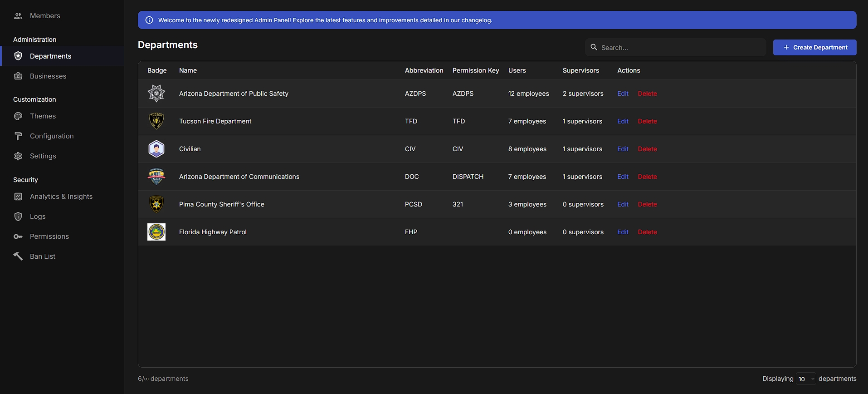Expand the displaying count dropdown

tap(806, 379)
